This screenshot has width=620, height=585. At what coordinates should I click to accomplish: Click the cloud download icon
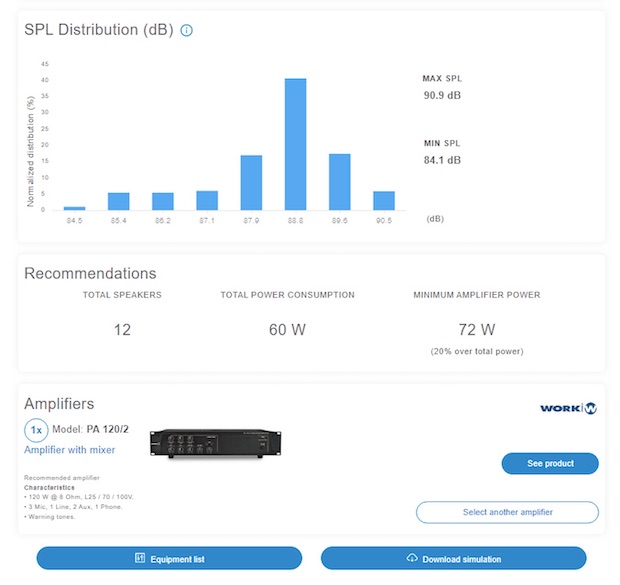click(x=411, y=559)
